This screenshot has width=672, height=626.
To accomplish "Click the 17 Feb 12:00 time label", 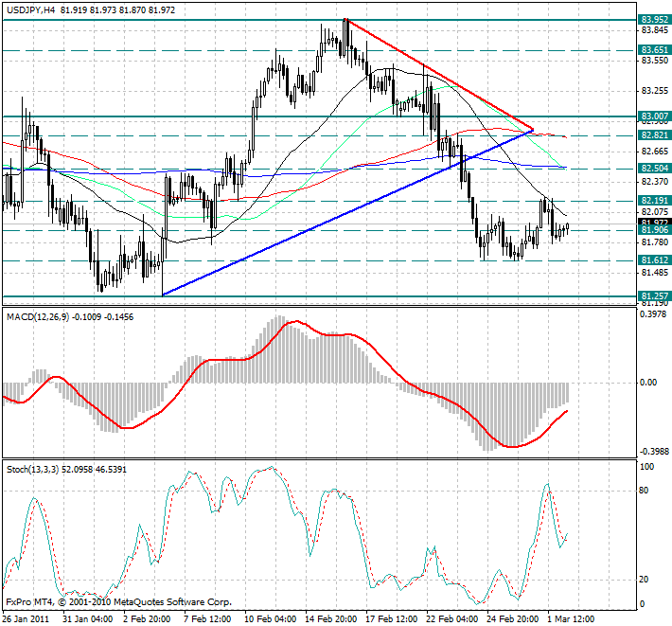I will 392,619.
